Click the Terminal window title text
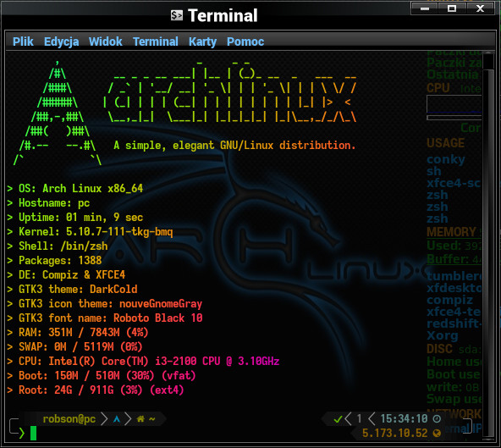 pyautogui.click(x=223, y=15)
